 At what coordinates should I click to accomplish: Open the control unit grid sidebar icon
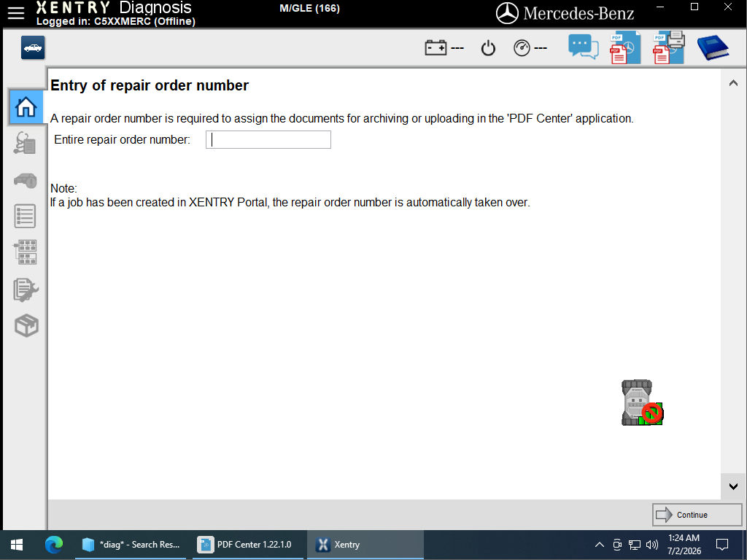click(x=25, y=252)
